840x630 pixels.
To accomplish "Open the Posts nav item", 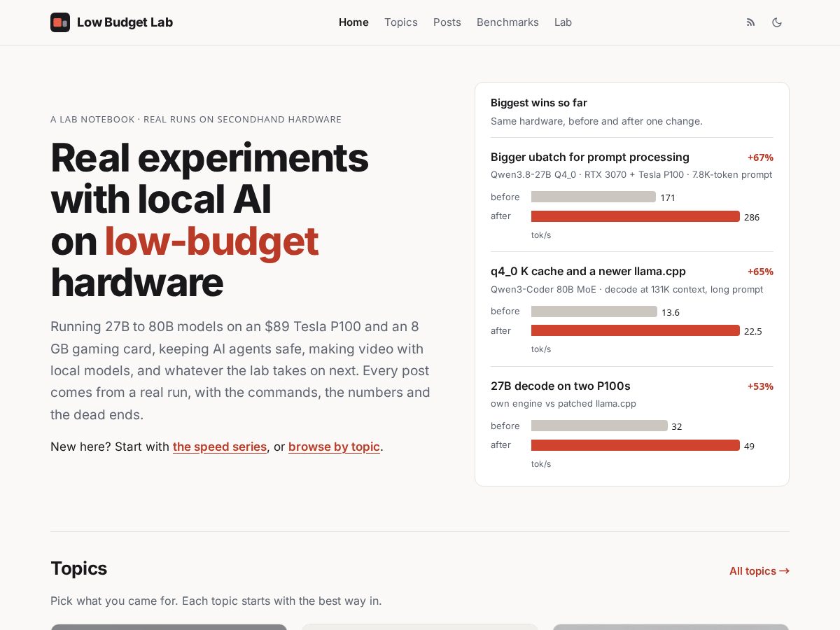I will pyautogui.click(x=447, y=22).
